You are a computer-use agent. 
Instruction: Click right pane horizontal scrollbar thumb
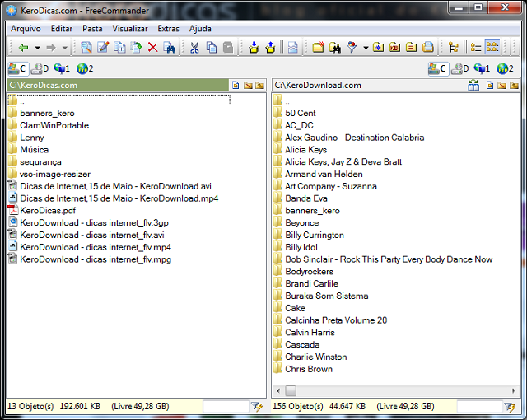click(291, 391)
